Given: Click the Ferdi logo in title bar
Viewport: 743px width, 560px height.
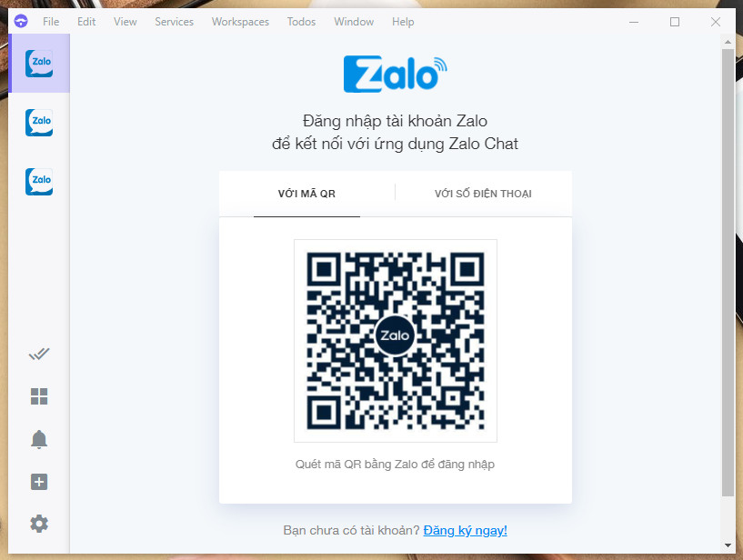Looking at the screenshot, I should point(21,21).
